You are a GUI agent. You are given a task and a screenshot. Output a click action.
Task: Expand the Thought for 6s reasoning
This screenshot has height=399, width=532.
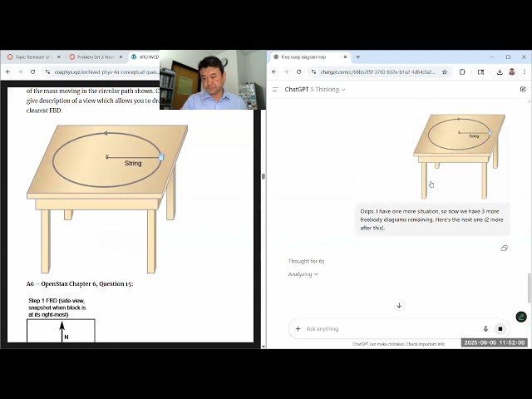pos(306,261)
